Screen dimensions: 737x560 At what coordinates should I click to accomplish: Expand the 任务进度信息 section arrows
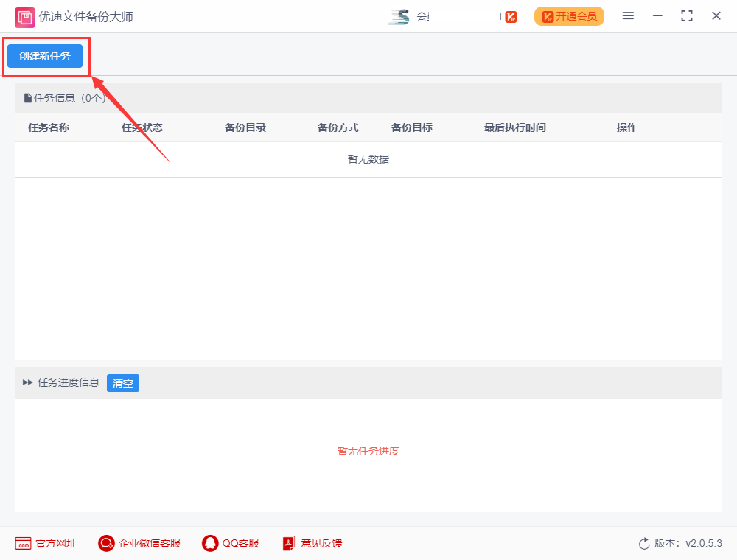tap(26, 382)
